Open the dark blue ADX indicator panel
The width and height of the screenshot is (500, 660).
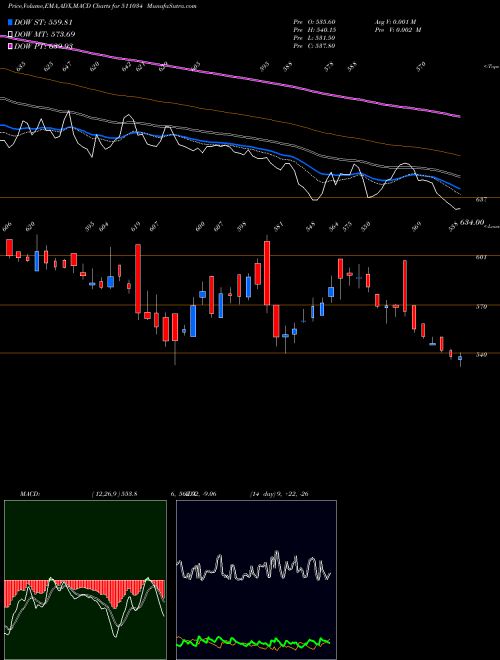tap(256, 580)
